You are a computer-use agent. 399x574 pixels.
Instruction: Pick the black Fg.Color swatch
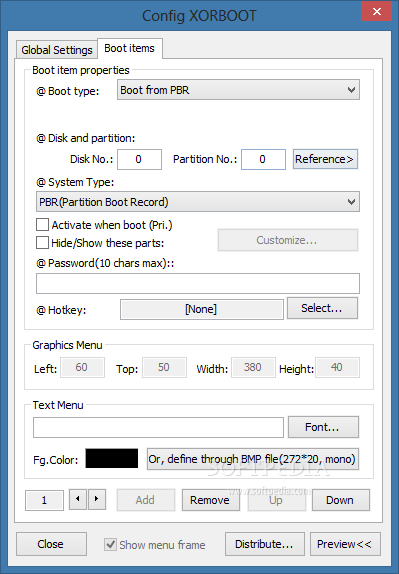click(x=112, y=458)
